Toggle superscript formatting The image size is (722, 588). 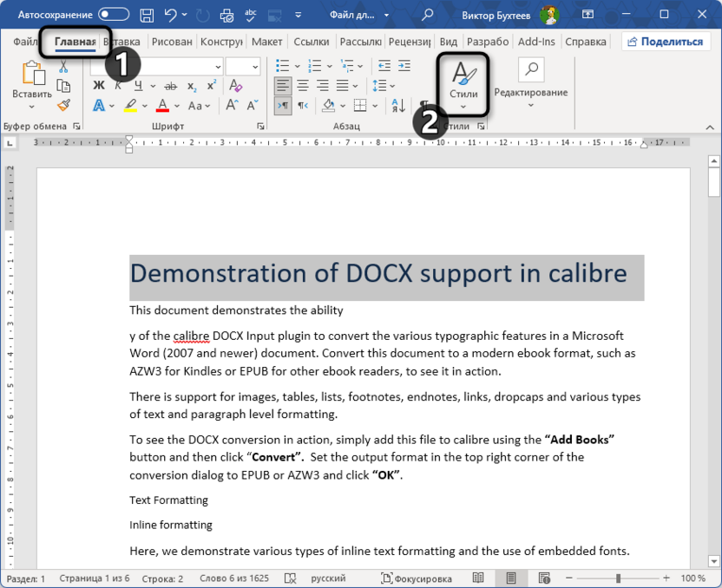[212, 86]
